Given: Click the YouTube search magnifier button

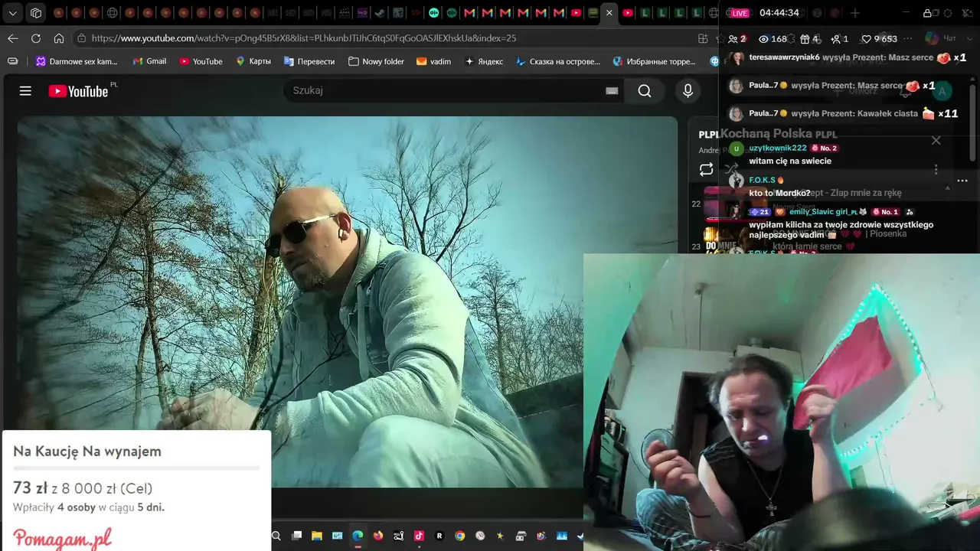Looking at the screenshot, I should 645,91.
